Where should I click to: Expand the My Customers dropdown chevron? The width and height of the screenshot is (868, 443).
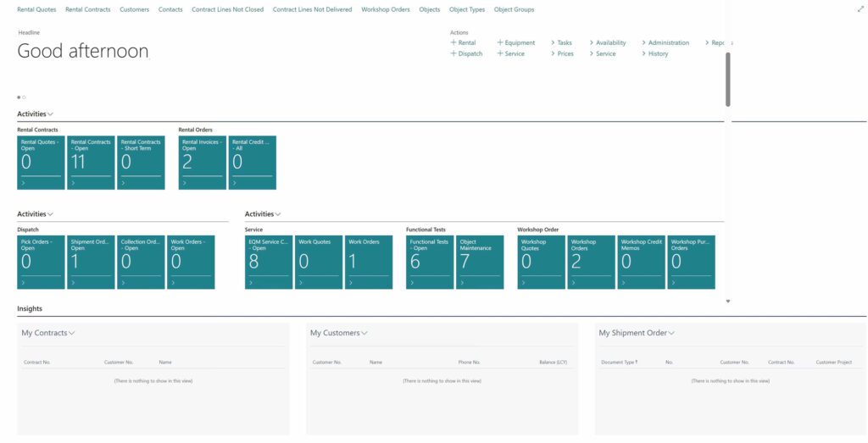click(x=364, y=333)
